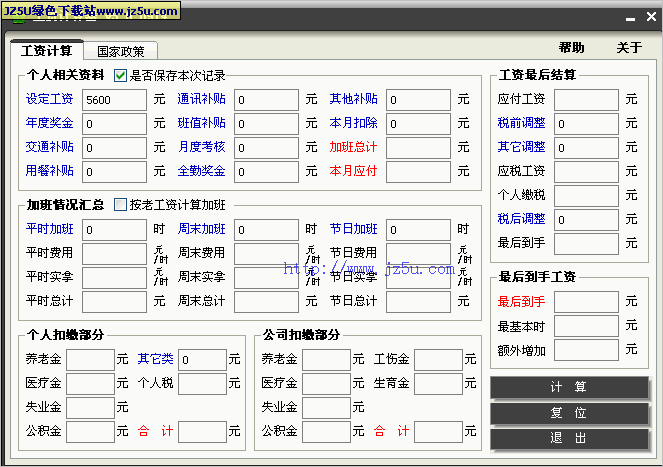The width and height of the screenshot is (663, 467).
Task: Select the 班值补贴 input field
Action: pyautogui.click(x=266, y=124)
